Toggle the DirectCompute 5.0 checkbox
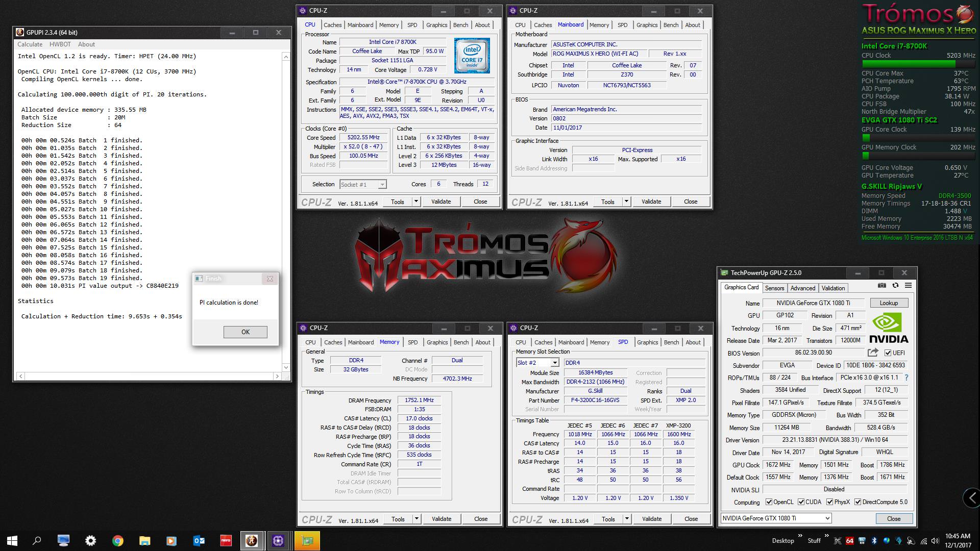The width and height of the screenshot is (980, 551). (x=858, y=502)
